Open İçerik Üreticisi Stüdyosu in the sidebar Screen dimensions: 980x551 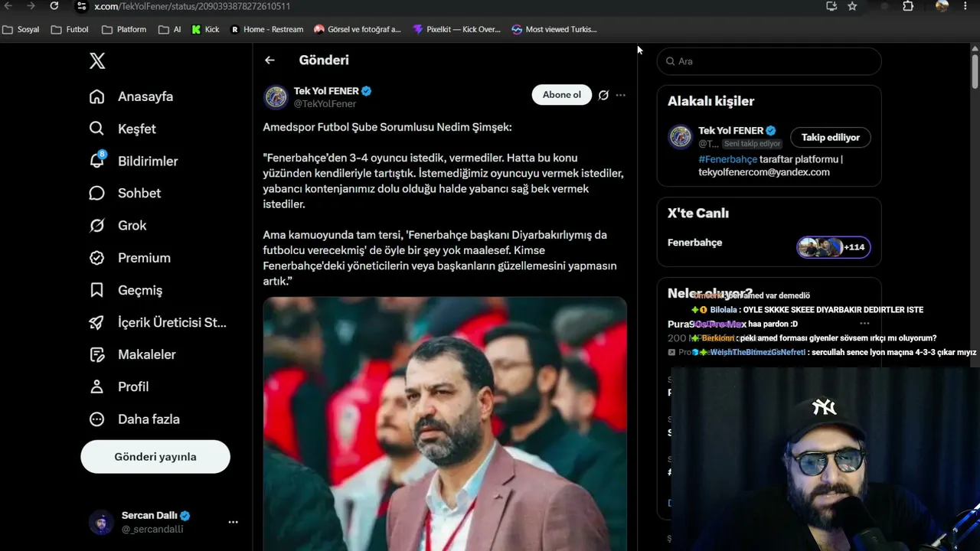pyautogui.click(x=158, y=322)
